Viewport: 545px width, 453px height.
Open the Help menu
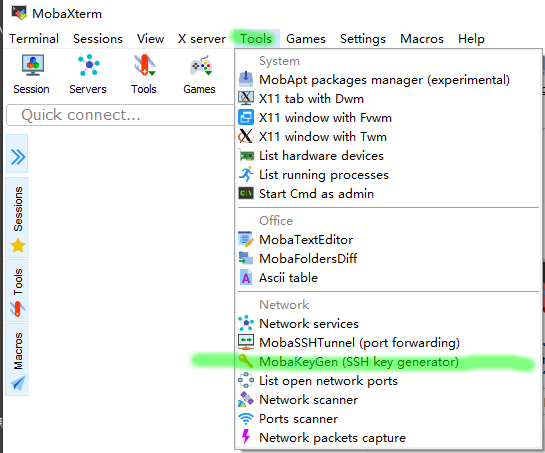(471, 39)
